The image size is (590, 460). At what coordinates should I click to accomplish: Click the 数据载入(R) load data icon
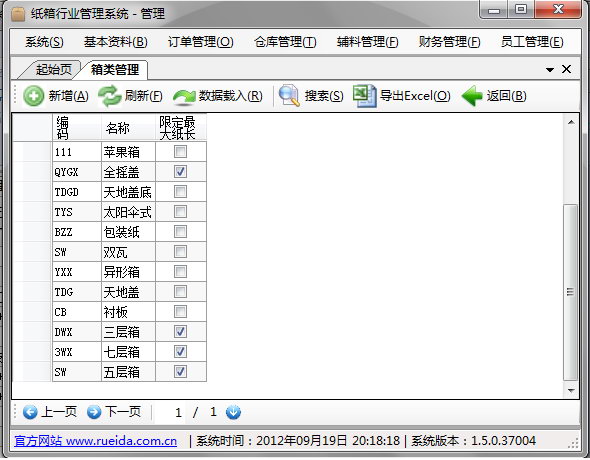pyautogui.click(x=184, y=97)
